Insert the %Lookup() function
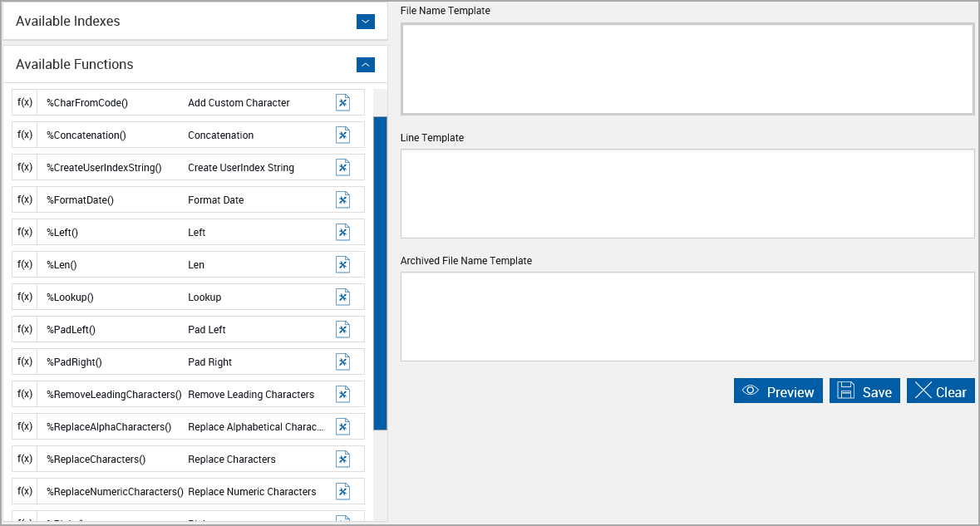Screen dimensions: 980x526 tap(342, 297)
